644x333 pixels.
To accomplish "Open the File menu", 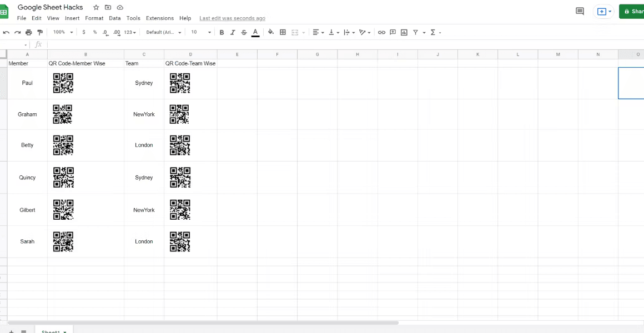I will click(22, 18).
